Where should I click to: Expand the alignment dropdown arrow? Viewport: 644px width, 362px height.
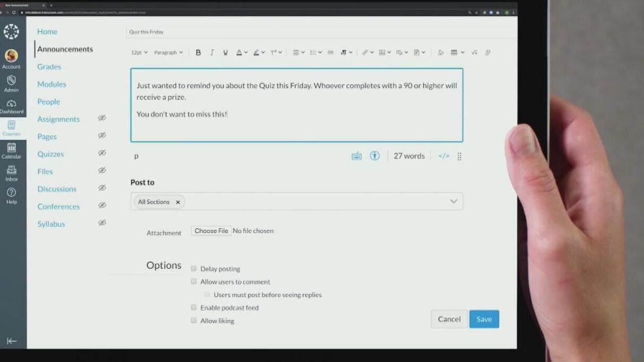(303, 53)
